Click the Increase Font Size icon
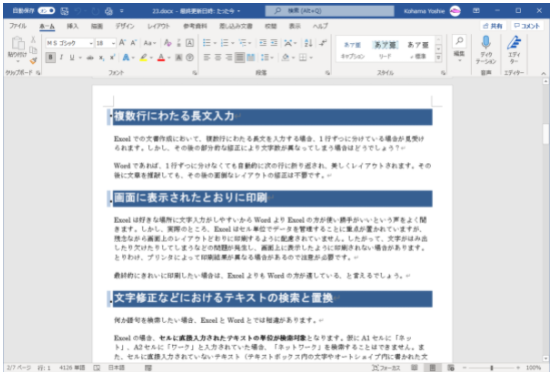550x372 pixels. pyautogui.click(x=122, y=43)
